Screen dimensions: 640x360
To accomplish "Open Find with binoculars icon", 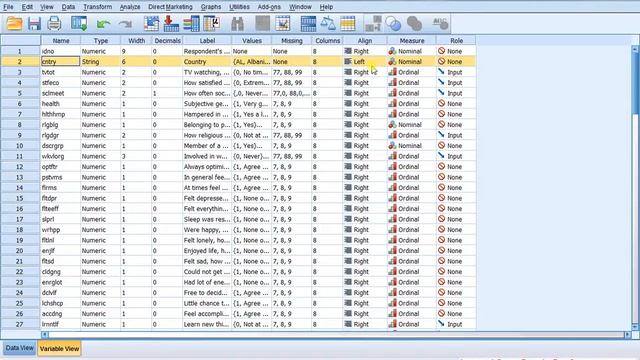I will [237, 24].
